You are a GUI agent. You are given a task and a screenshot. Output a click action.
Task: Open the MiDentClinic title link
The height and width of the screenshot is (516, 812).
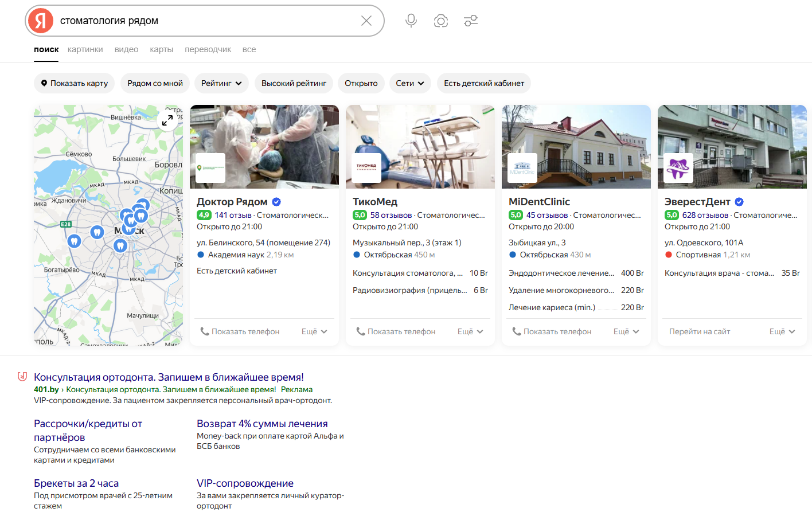tap(539, 202)
